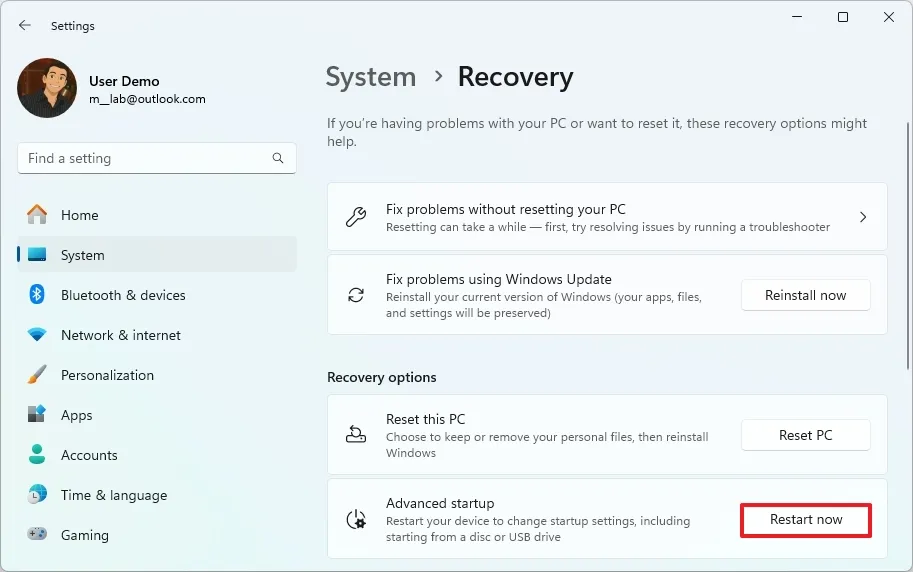Open Bluetooth & devices settings

pyautogui.click(x=157, y=295)
